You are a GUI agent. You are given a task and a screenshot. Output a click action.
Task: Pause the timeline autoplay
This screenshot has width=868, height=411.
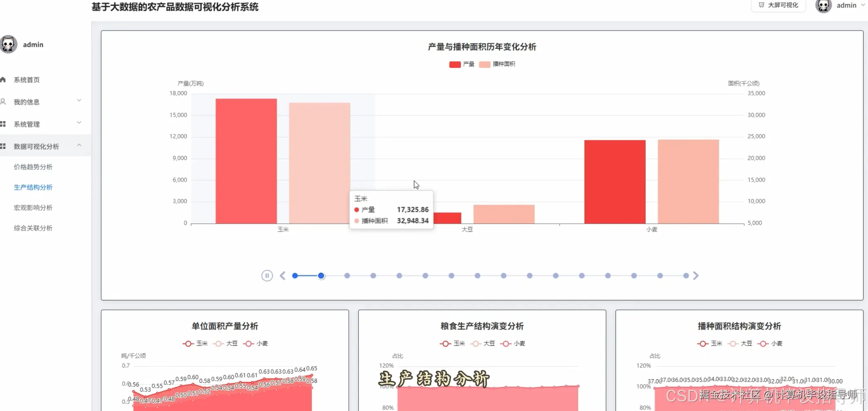pos(267,276)
